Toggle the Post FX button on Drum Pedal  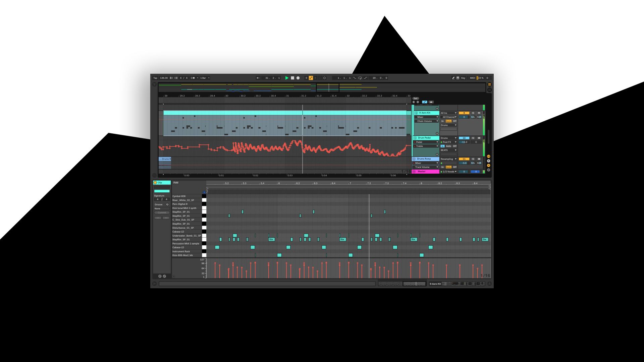coord(441,141)
